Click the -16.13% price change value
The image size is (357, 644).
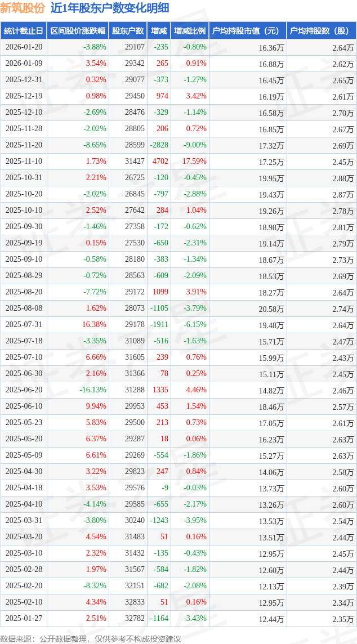(x=92, y=390)
